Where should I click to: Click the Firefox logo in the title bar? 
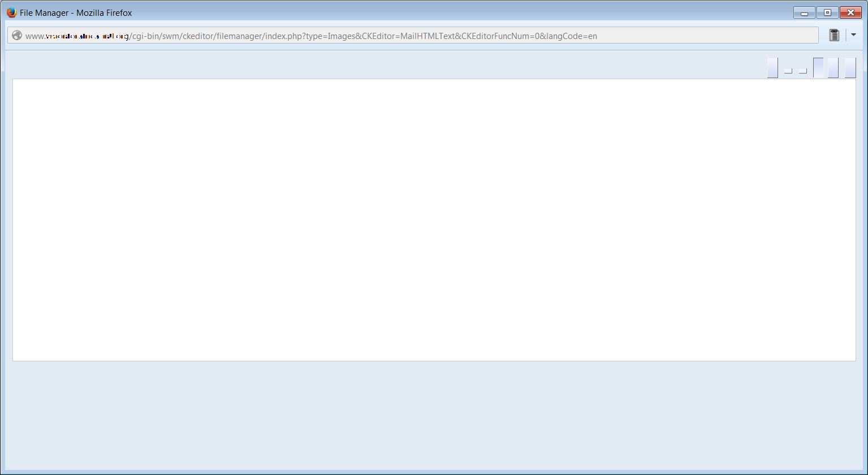pos(11,12)
